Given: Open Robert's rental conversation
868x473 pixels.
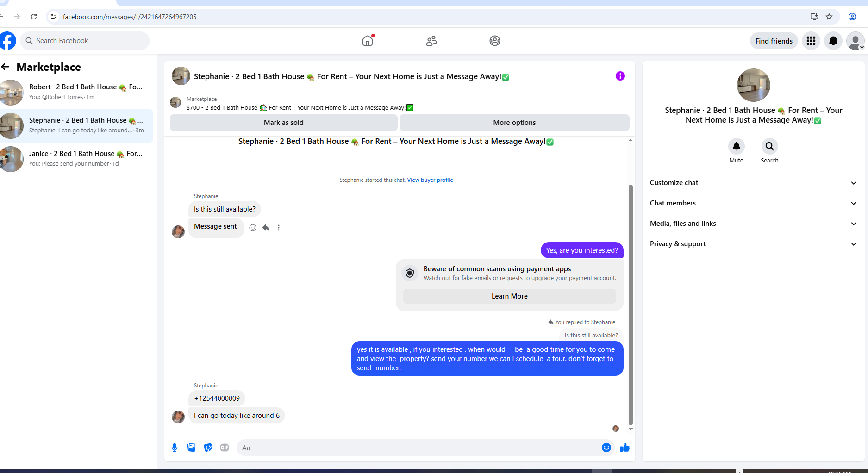Looking at the screenshot, I should [x=76, y=92].
